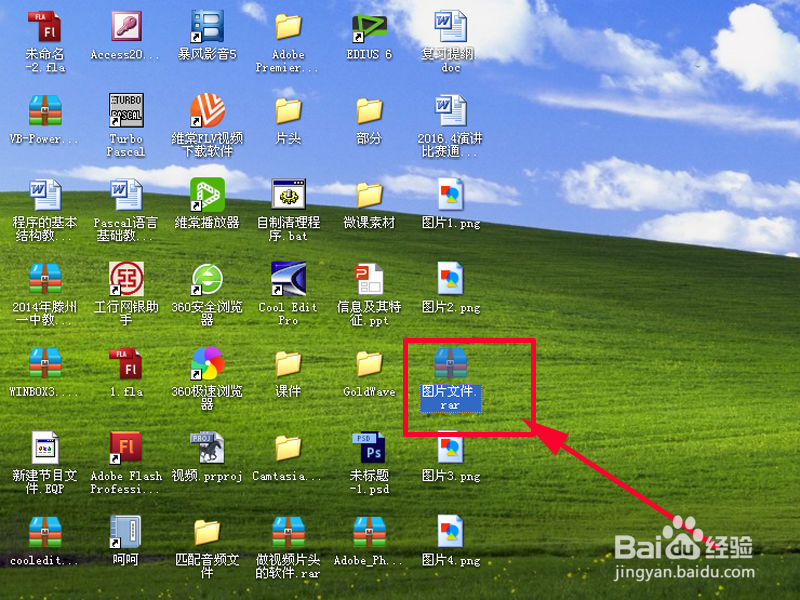This screenshot has height=600, width=800.
Task: Select the 复习提纲.doc Word document
Action: 451,27
